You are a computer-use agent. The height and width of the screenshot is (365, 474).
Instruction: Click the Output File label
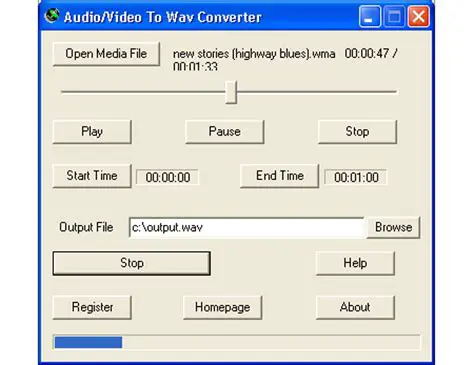(x=86, y=227)
